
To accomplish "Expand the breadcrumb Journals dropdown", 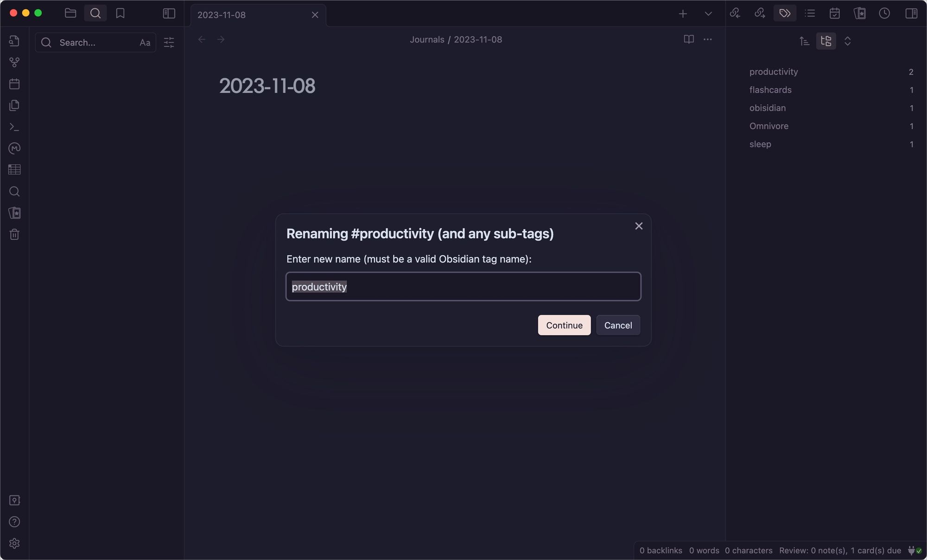I will tap(426, 40).
